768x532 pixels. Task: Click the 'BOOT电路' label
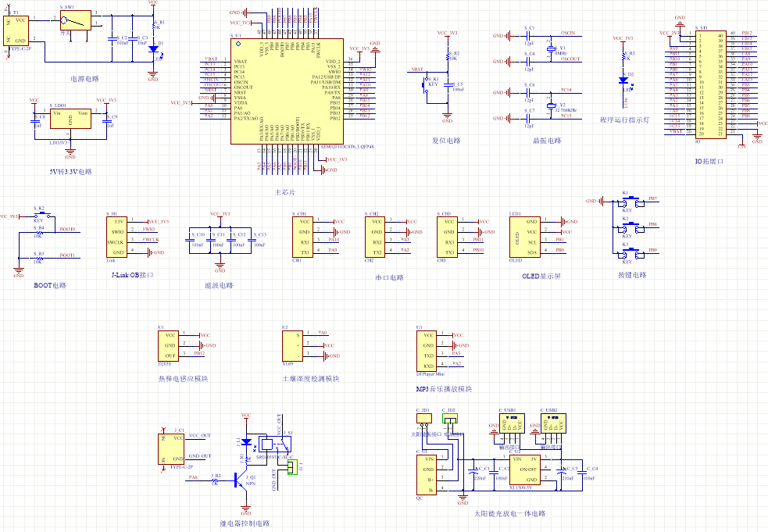click(x=50, y=286)
